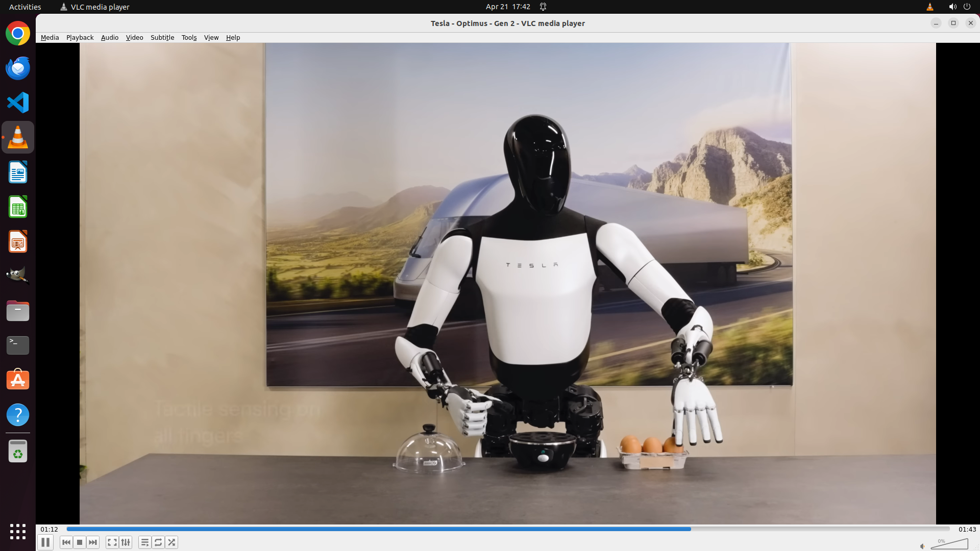The image size is (980, 551).
Task: Toggle fullscreen video mode
Action: click(112, 542)
